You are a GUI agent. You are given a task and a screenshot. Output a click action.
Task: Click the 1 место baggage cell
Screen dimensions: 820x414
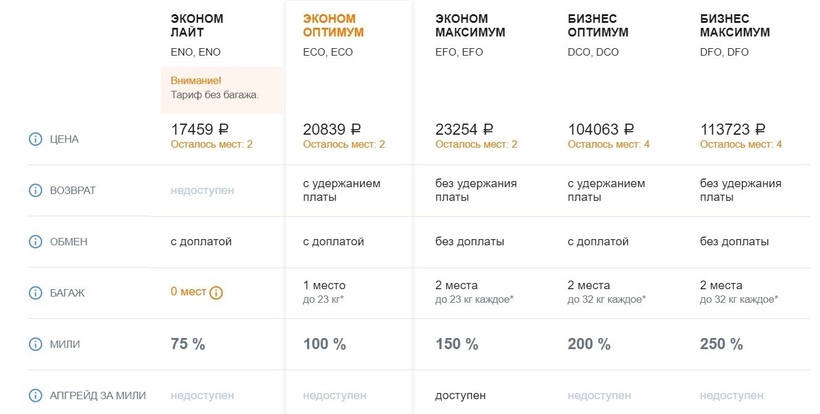click(324, 286)
